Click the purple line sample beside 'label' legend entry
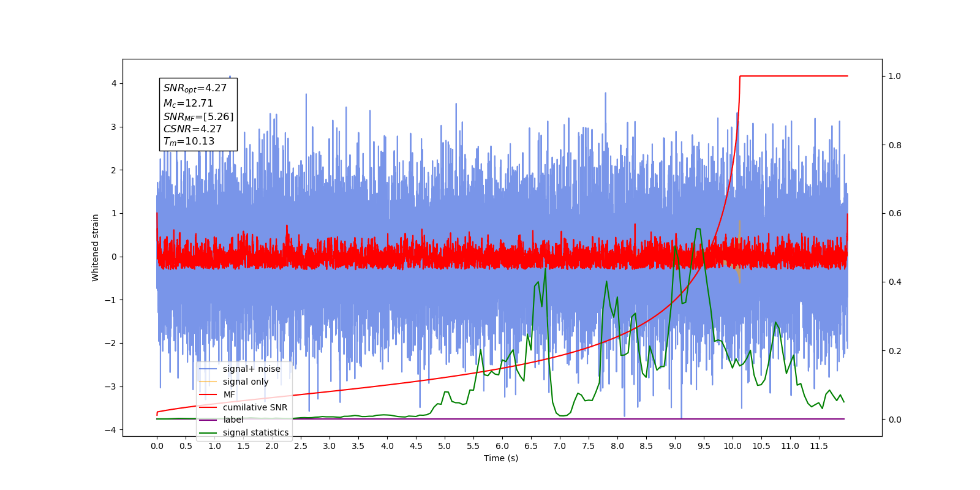Viewport: 980px width, 490px height. pos(208,420)
